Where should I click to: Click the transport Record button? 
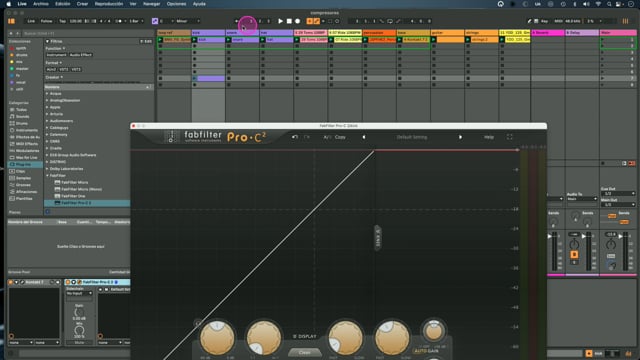pos(298,21)
